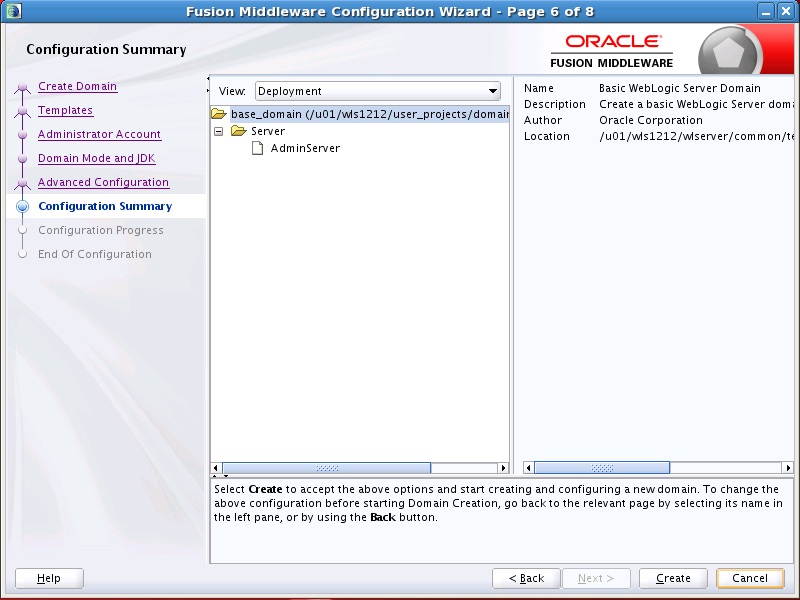
Task: Select the Server tree node label
Action: [x=268, y=131]
